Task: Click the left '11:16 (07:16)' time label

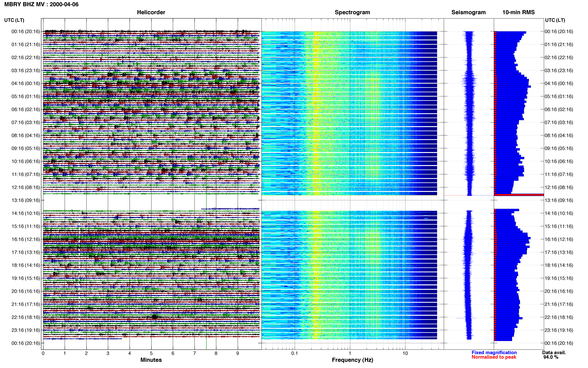Action: click(x=26, y=174)
